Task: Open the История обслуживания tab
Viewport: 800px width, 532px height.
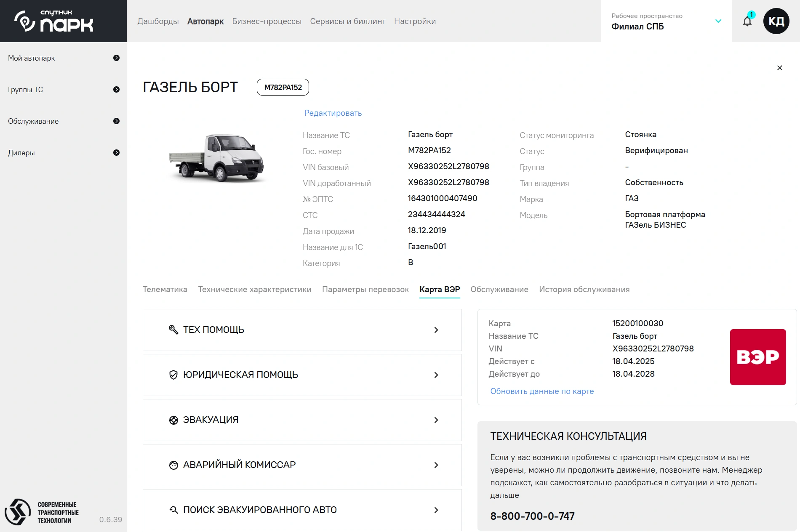Action: [584, 290]
